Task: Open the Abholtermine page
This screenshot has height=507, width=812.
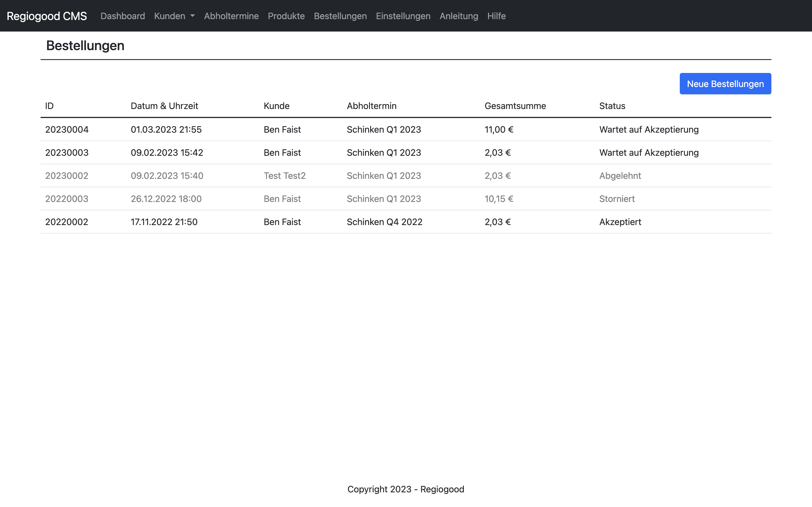Action: (231, 16)
